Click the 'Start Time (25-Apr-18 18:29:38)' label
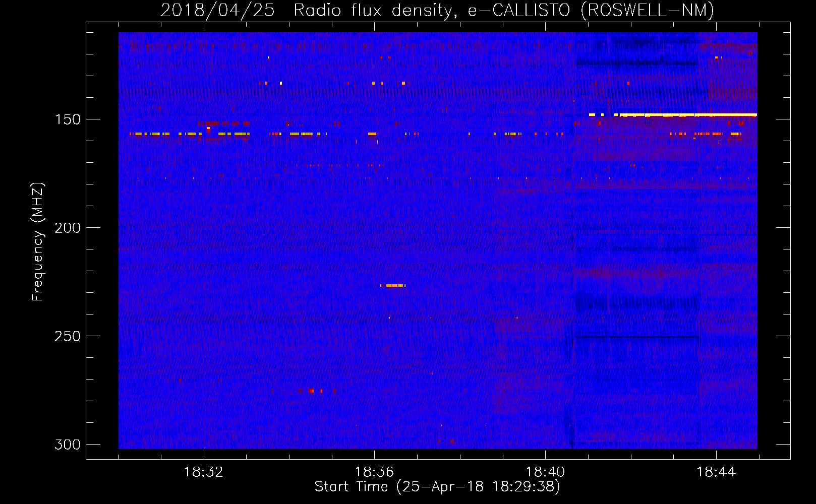This screenshot has width=816, height=504. [437, 487]
